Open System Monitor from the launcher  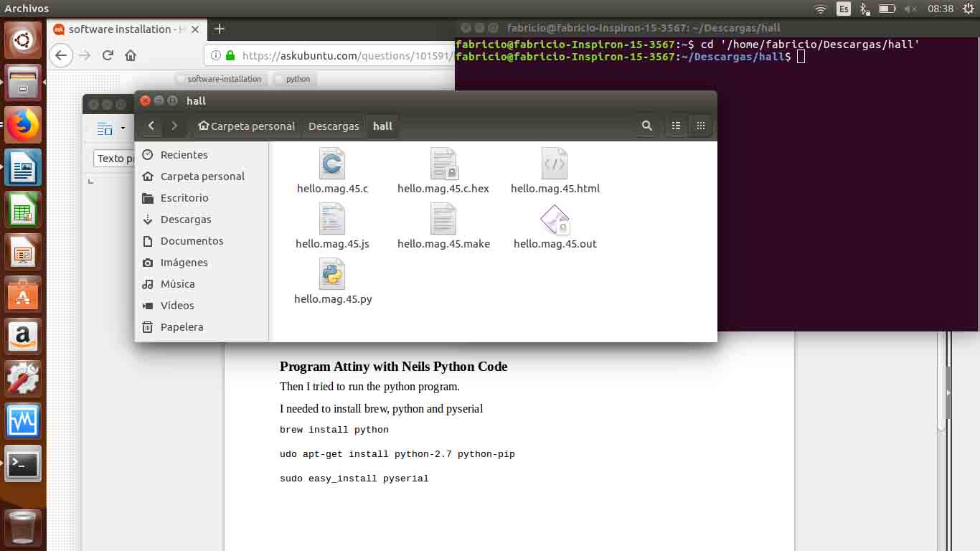pos(23,421)
